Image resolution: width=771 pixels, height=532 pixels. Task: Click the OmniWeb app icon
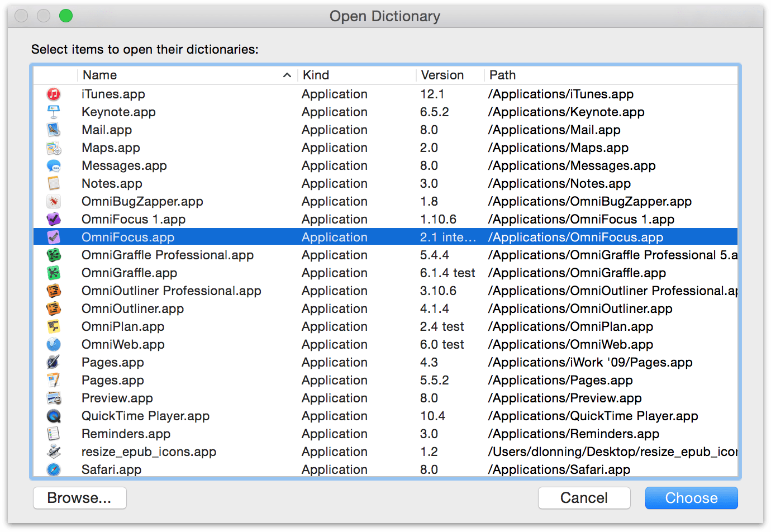pyautogui.click(x=54, y=344)
